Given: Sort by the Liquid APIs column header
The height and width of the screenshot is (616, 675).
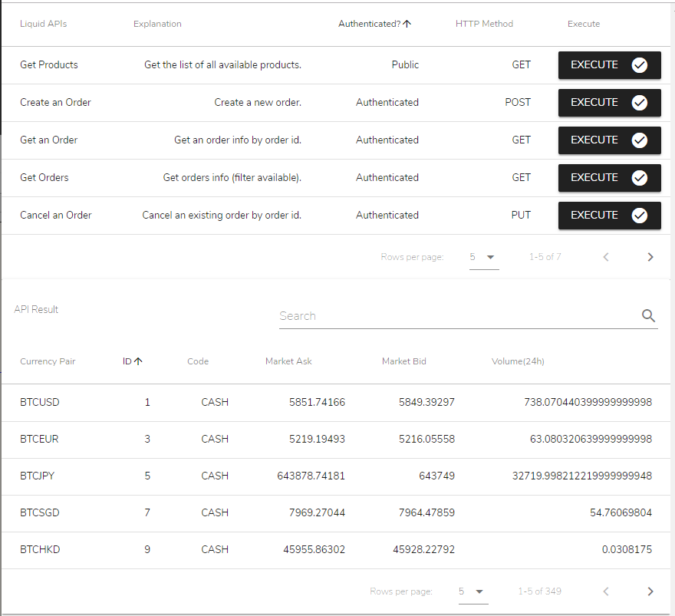Looking at the screenshot, I should [x=44, y=24].
